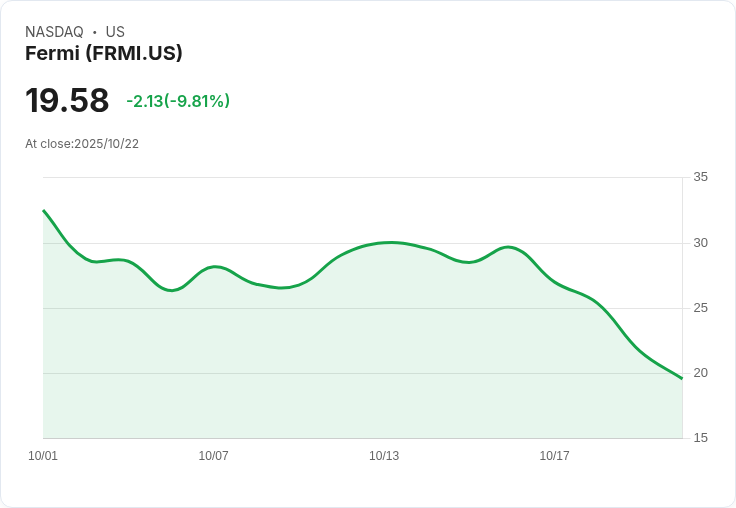Viewport: 736px width, 508px height.
Task: Click the 10/13 x-axis date label
Action: click(384, 455)
